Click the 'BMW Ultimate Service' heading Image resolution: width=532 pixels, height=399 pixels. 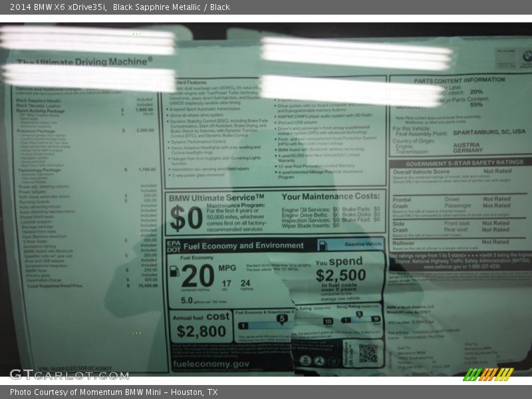pos(217,198)
